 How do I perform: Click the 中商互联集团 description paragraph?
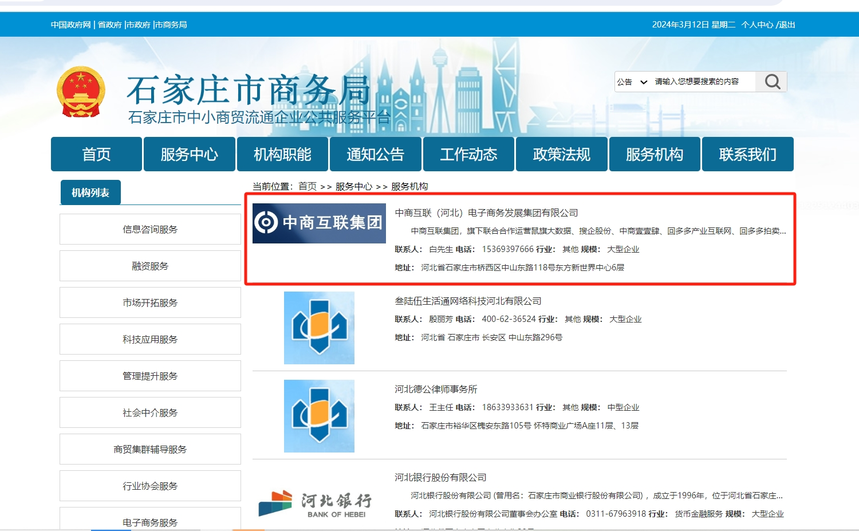598,231
